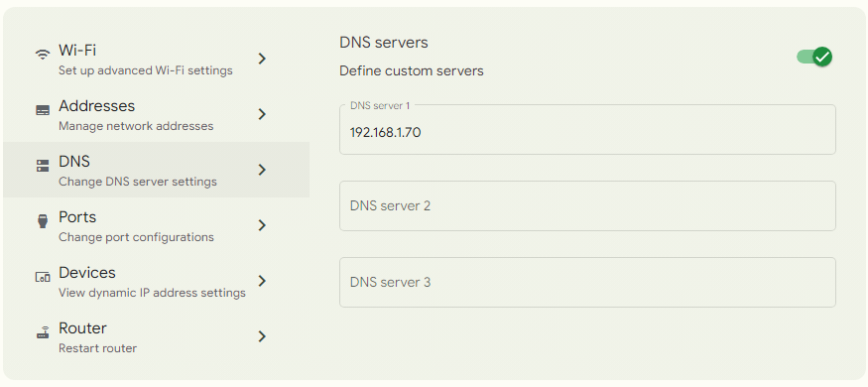Click the DNS server stack icon
The height and width of the screenshot is (387, 868).
(x=43, y=166)
